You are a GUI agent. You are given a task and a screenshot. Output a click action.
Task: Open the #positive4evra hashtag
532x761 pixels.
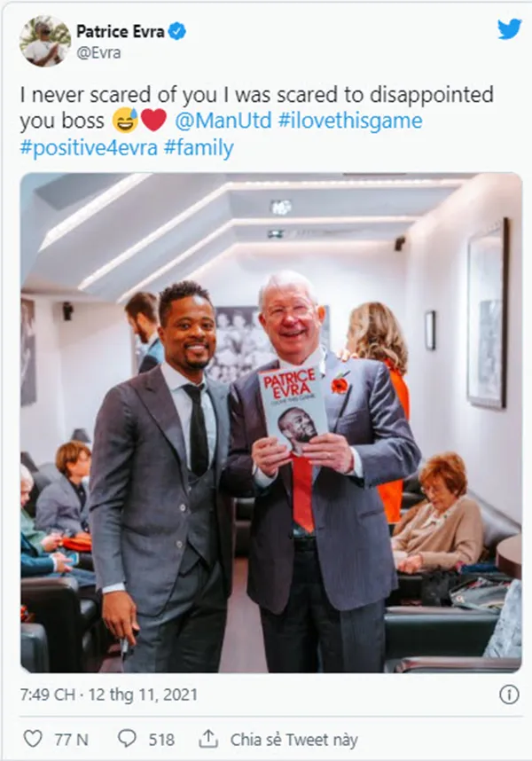(89, 147)
